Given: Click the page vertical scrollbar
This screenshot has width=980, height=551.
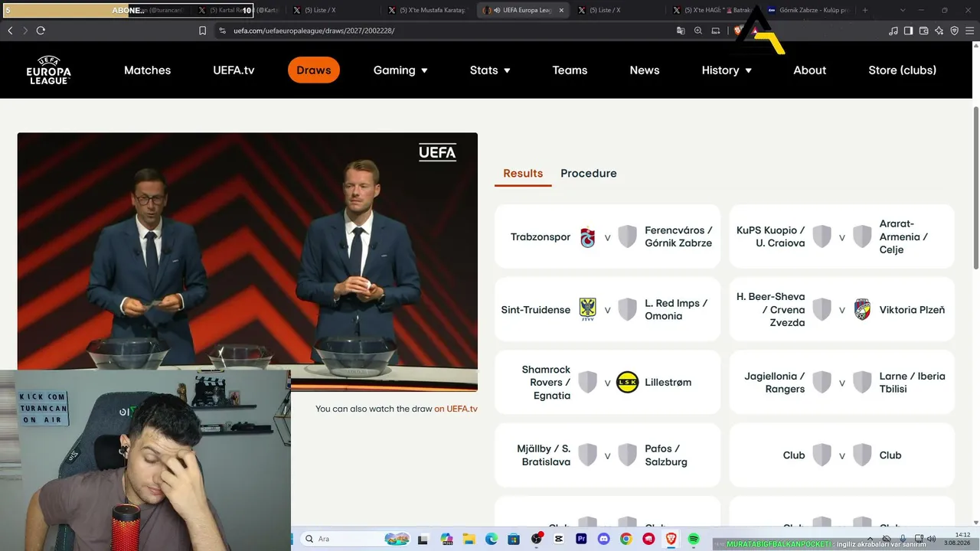Looking at the screenshot, I should (x=976, y=187).
